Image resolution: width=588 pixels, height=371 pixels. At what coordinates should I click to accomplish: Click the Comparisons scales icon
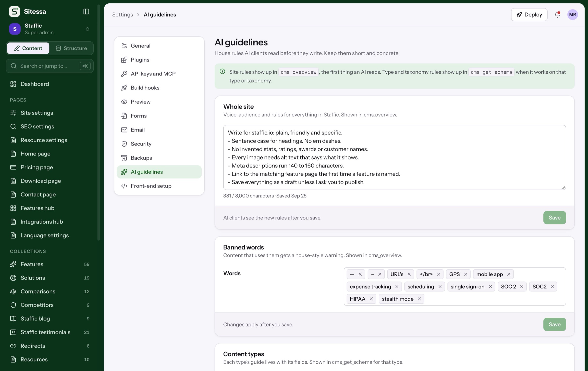13,291
